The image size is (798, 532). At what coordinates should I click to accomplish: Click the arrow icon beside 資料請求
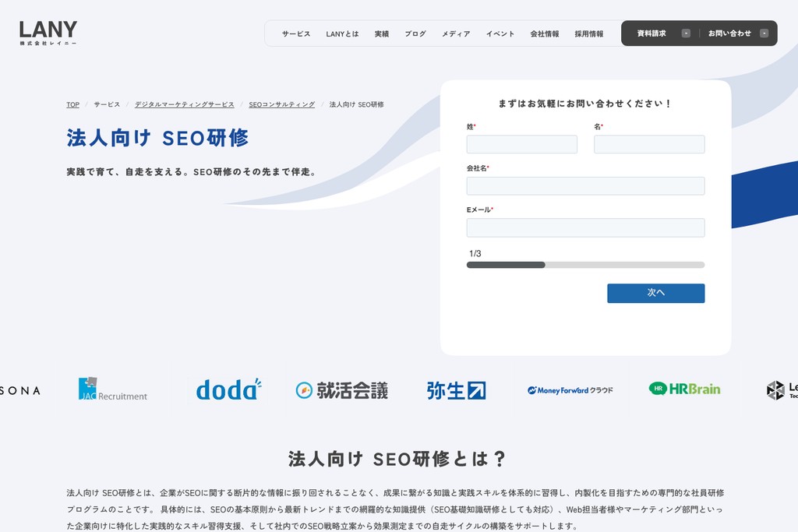coord(686,33)
